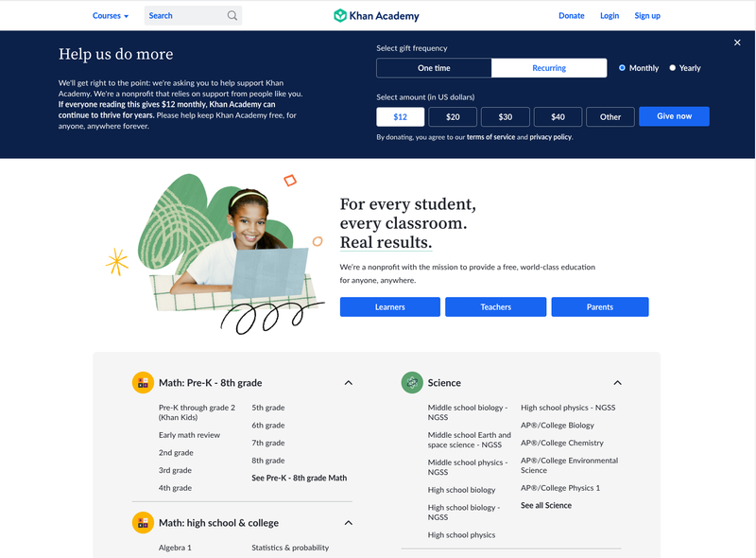Open AP/College Environmental Science course

(x=570, y=465)
